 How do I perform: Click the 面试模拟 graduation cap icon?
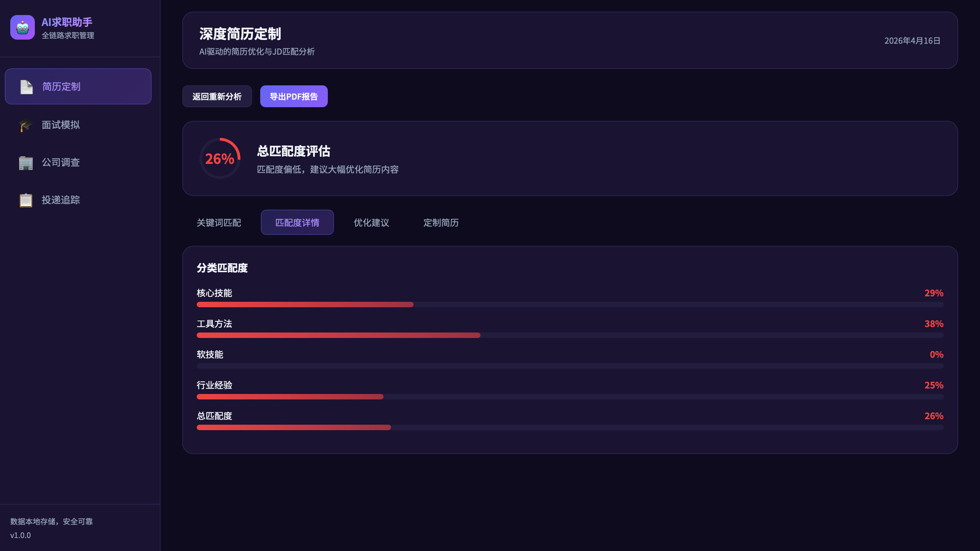click(26, 125)
